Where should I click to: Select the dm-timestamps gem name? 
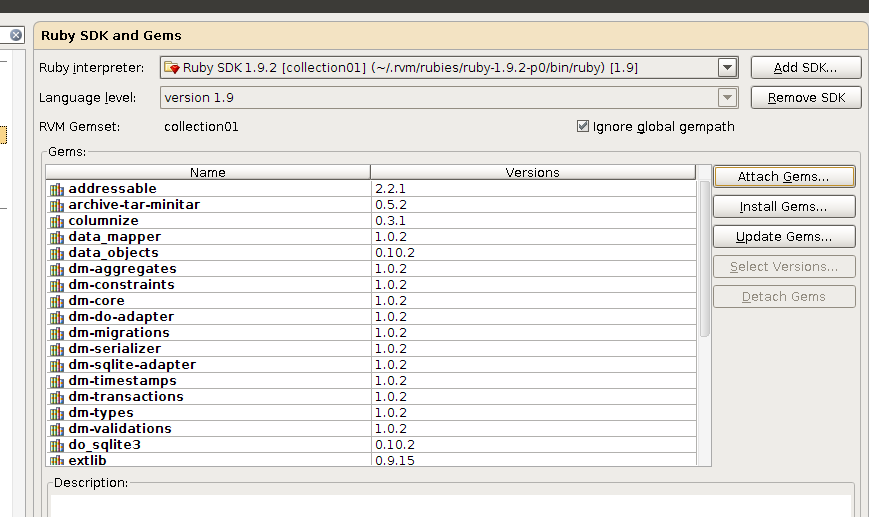point(122,381)
